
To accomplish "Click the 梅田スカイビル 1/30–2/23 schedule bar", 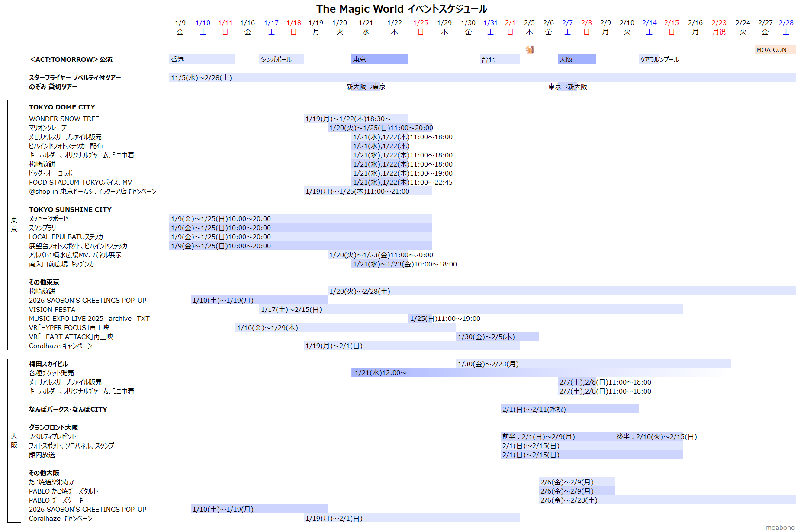I will click(x=593, y=364).
